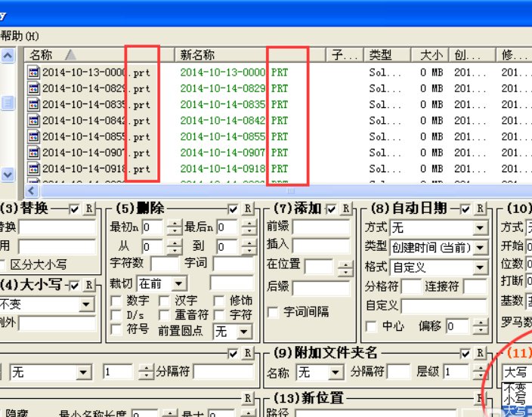The height and width of the screenshot is (417, 532).
Task: Click new name 2014-10-14-0829 PRT
Action: pyautogui.click(x=234, y=88)
